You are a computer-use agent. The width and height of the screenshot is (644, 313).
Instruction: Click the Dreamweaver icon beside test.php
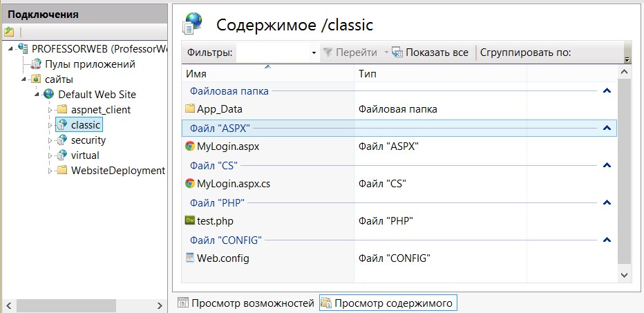[x=190, y=220]
